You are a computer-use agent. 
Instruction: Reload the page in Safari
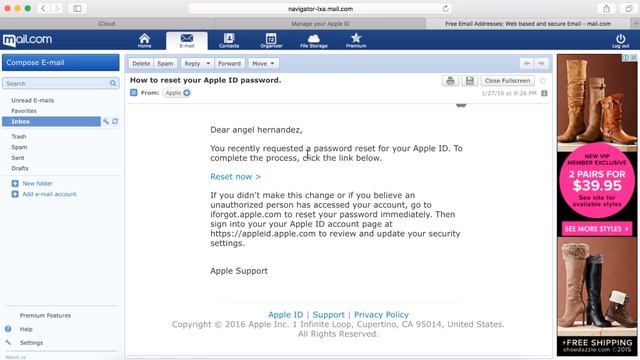445,9
